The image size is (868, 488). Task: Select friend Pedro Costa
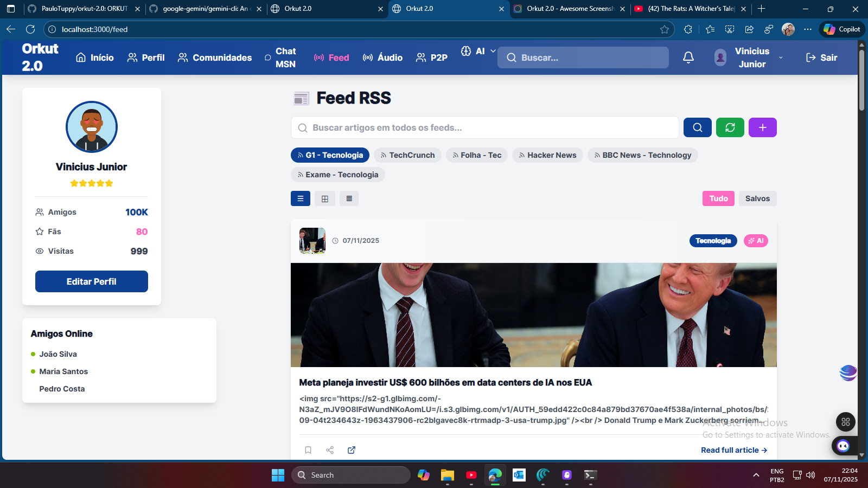pyautogui.click(x=62, y=389)
